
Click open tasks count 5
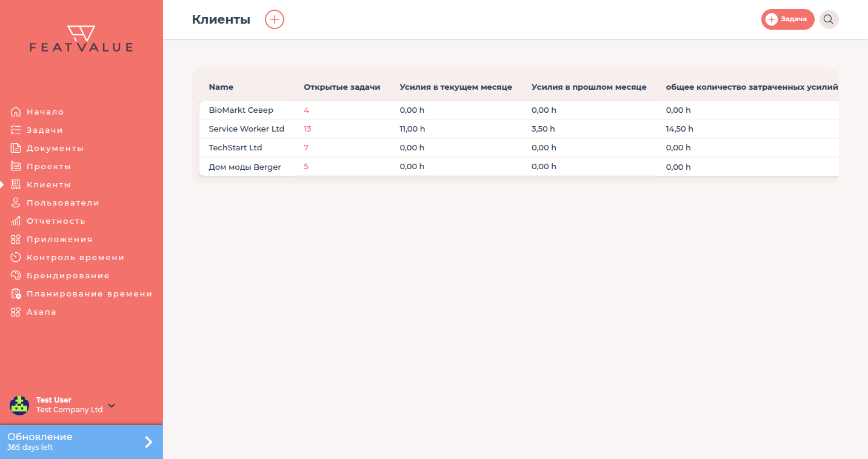pos(306,167)
